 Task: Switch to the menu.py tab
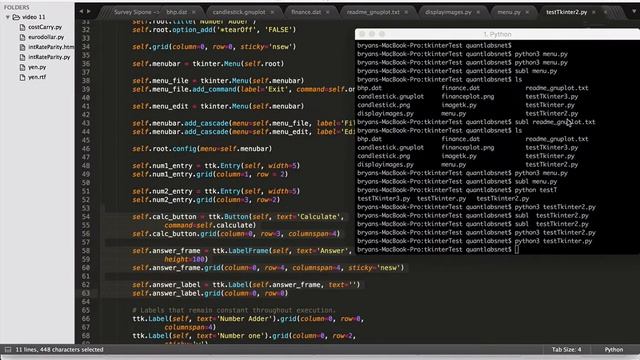tap(509, 12)
